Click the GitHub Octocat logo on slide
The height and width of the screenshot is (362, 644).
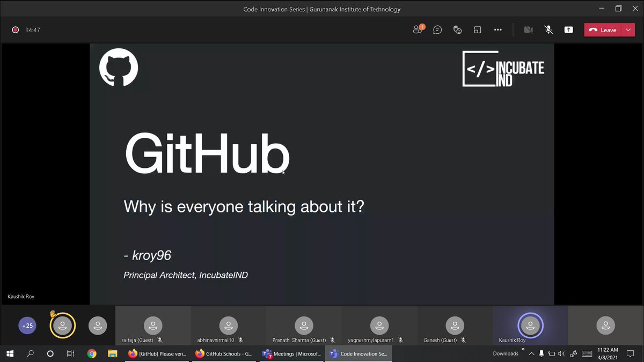coord(119,67)
